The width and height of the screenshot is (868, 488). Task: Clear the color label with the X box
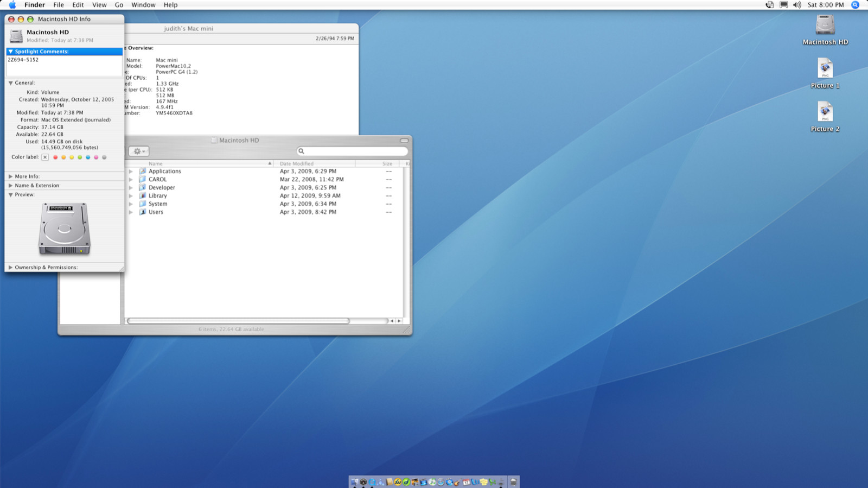[x=45, y=157]
